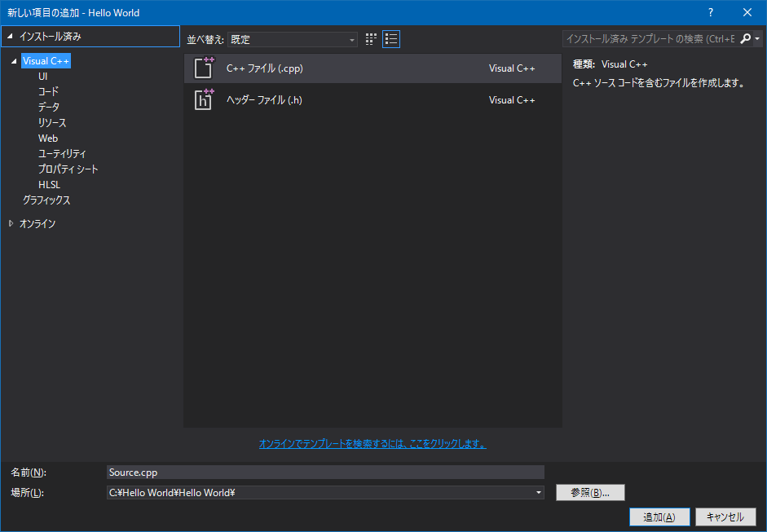Open the 場所 location dropdown arrow
The height and width of the screenshot is (532, 767).
(x=538, y=492)
